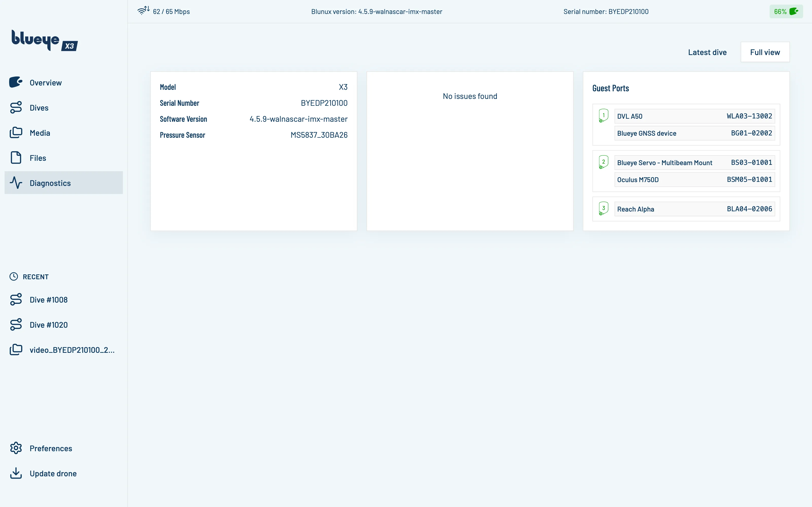Click the battery charging icon
812x507 pixels.
(794, 11)
